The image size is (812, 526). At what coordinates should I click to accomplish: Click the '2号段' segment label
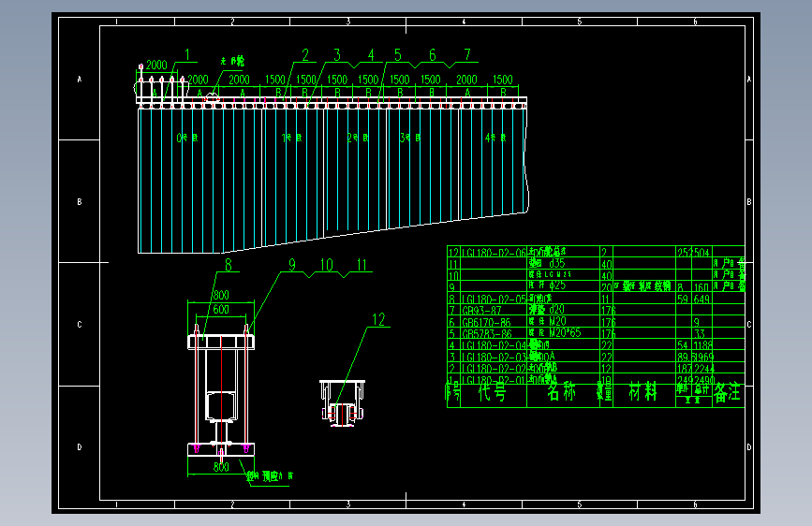358,138
